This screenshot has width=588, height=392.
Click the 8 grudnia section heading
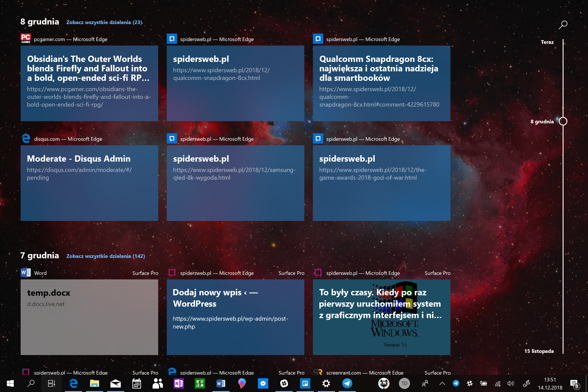(40, 21)
